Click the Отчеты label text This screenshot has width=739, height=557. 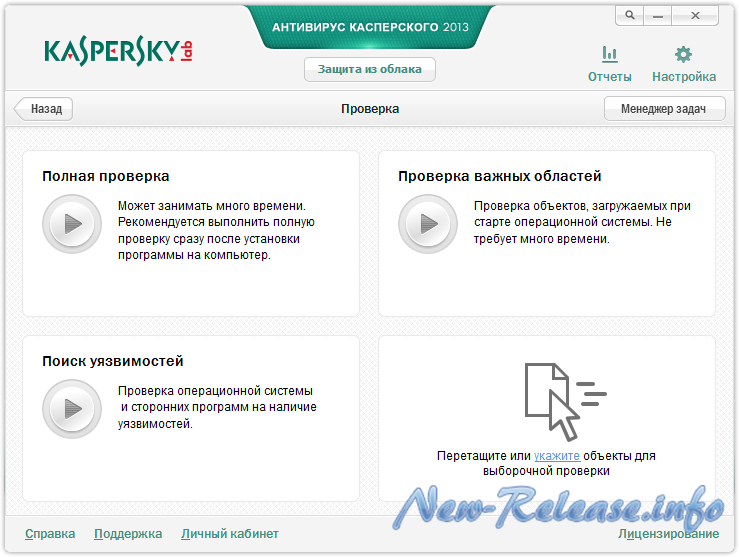(609, 77)
